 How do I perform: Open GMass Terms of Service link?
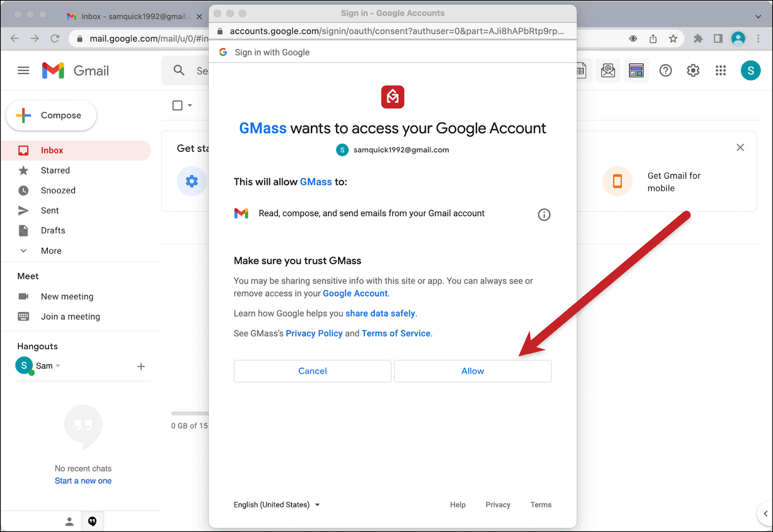pos(396,334)
